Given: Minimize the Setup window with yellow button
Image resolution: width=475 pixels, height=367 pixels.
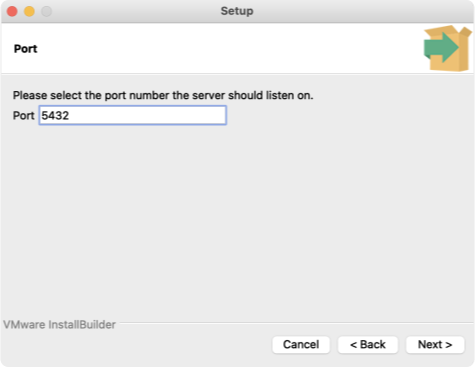Looking at the screenshot, I should [x=29, y=11].
